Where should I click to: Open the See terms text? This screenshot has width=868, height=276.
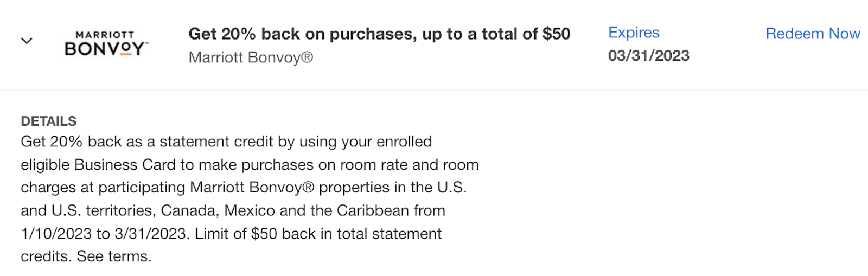[x=114, y=256]
